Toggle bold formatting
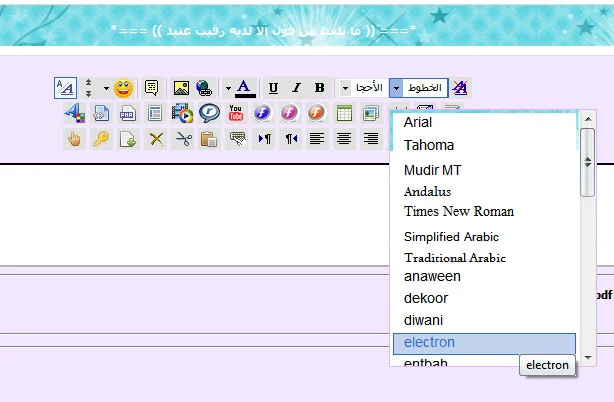The image size is (614, 402). click(x=319, y=88)
